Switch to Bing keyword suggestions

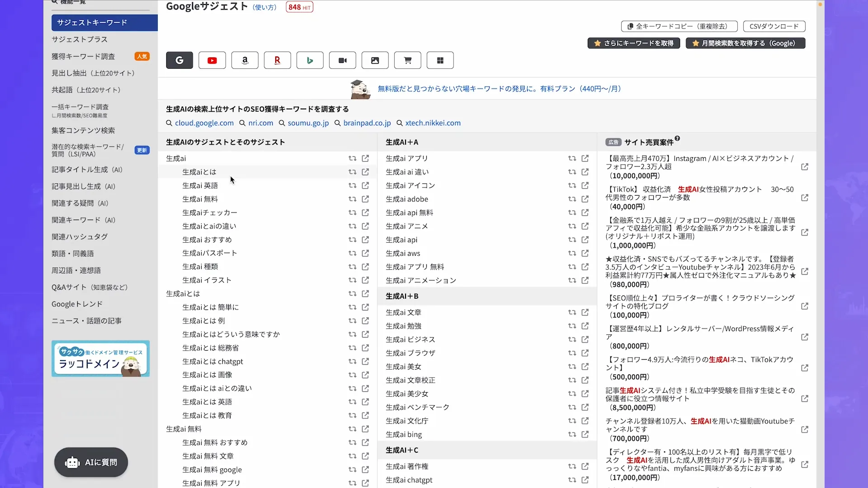point(310,60)
